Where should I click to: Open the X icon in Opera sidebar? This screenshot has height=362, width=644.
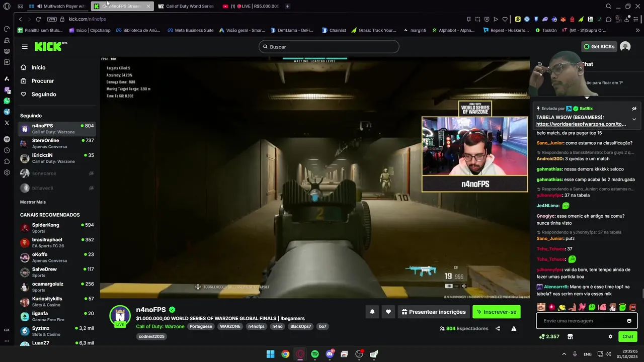(7, 123)
